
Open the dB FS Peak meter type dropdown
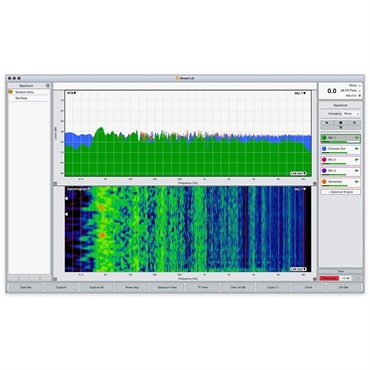[350, 91]
